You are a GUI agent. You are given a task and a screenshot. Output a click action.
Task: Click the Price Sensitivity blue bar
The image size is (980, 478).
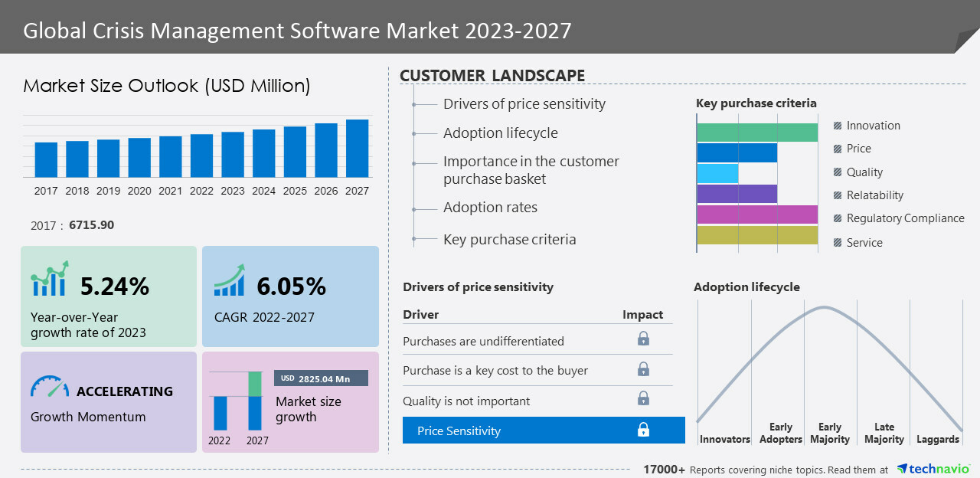tap(544, 430)
